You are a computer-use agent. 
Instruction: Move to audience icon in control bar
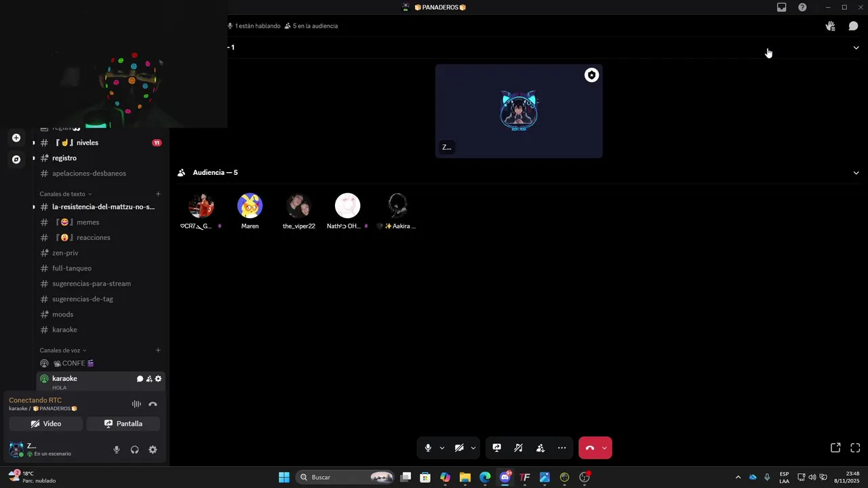click(x=540, y=448)
